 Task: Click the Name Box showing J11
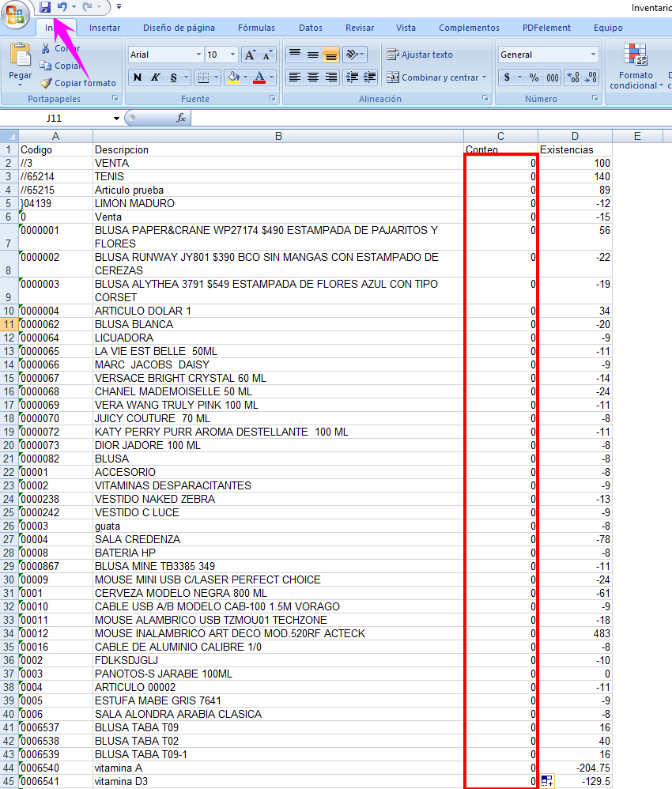click(56, 119)
